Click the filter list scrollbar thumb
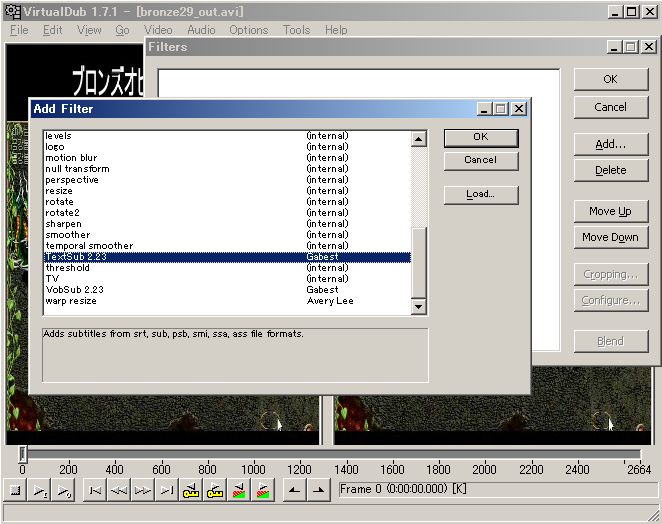The height and width of the screenshot is (524, 662). (418, 263)
